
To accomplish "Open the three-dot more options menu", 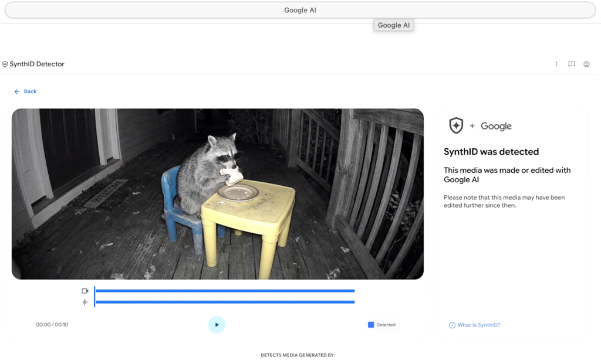I will [556, 64].
